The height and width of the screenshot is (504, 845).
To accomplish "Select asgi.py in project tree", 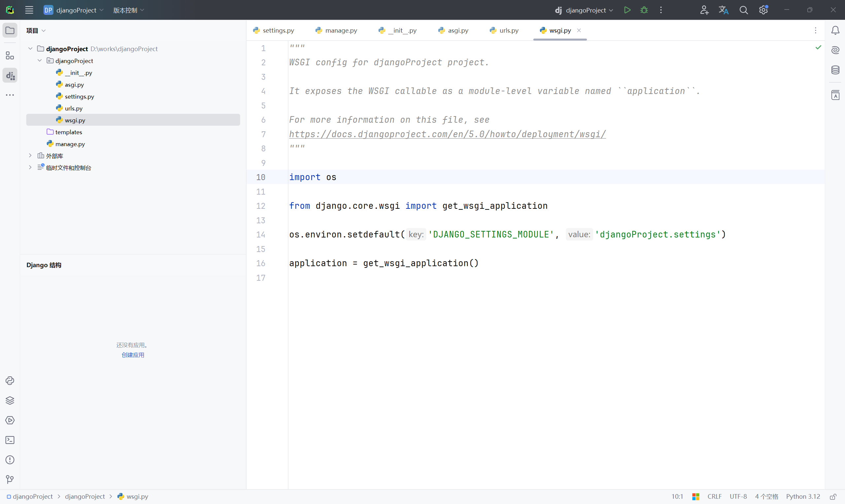I will click(x=133, y=84).
